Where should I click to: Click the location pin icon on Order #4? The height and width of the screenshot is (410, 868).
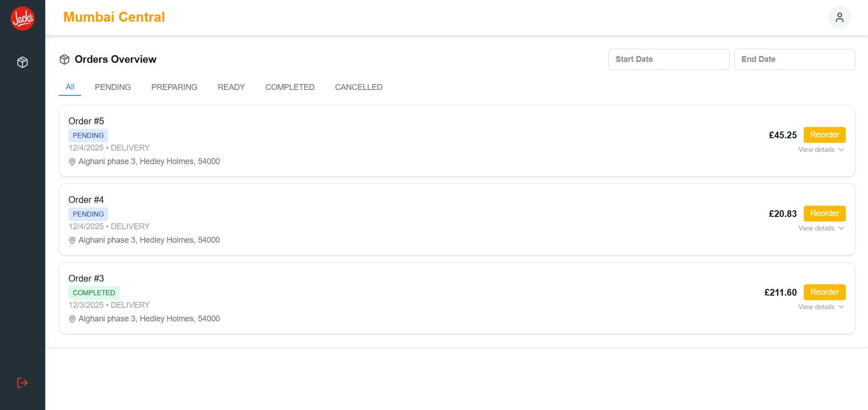click(72, 240)
